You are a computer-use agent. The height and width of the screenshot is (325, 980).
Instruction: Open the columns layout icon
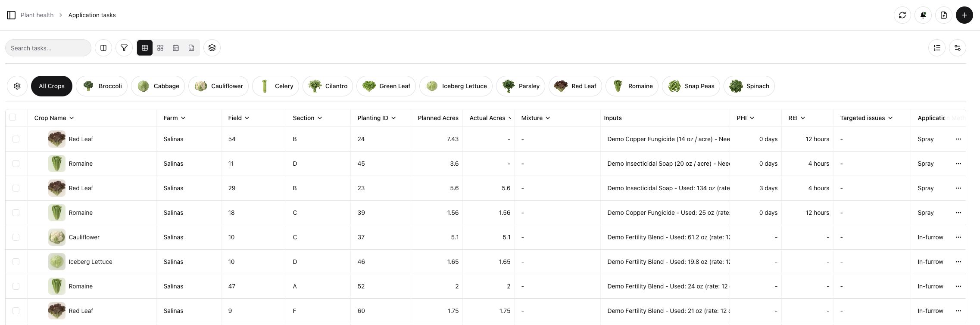[103, 48]
